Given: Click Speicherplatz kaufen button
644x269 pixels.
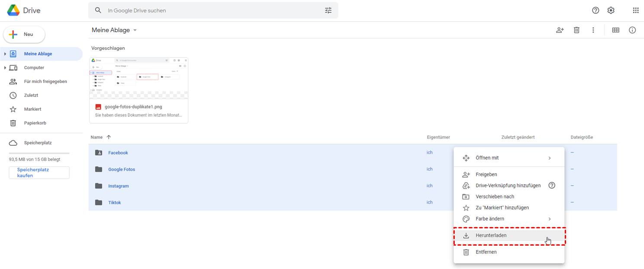Looking at the screenshot, I should (x=39, y=173).
